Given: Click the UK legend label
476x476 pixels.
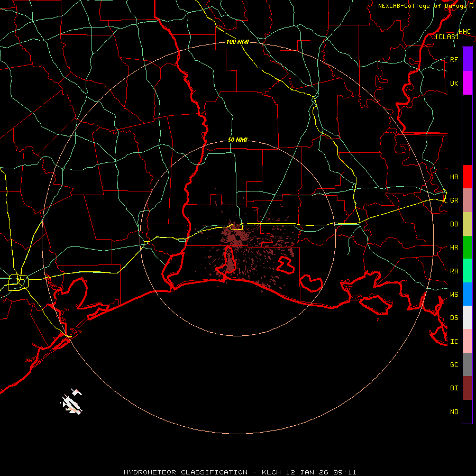Looking at the screenshot, I should click(x=454, y=83).
